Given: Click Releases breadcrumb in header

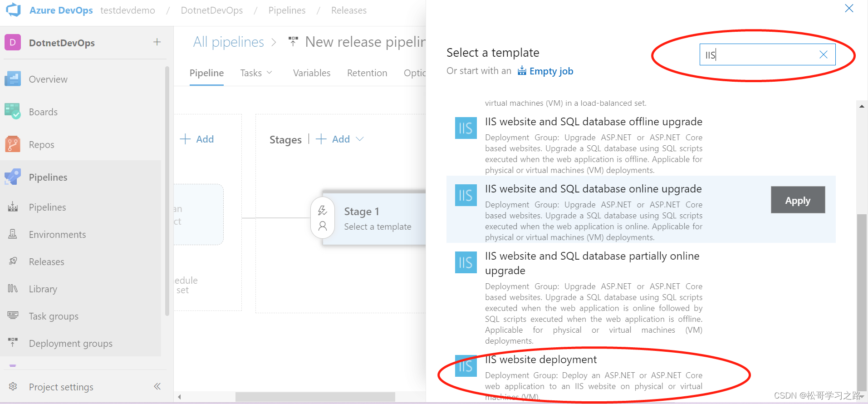Looking at the screenshot, I should tap(348, 10).
